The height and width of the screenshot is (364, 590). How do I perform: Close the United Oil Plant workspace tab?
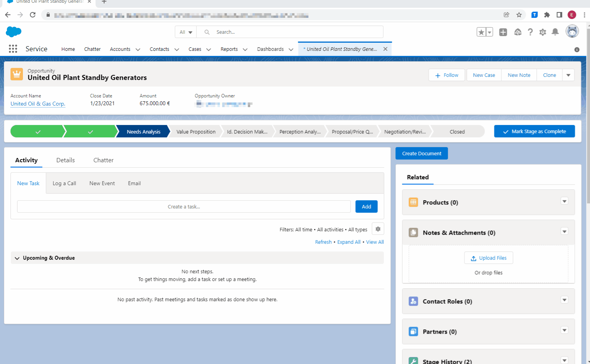[385, 49]
